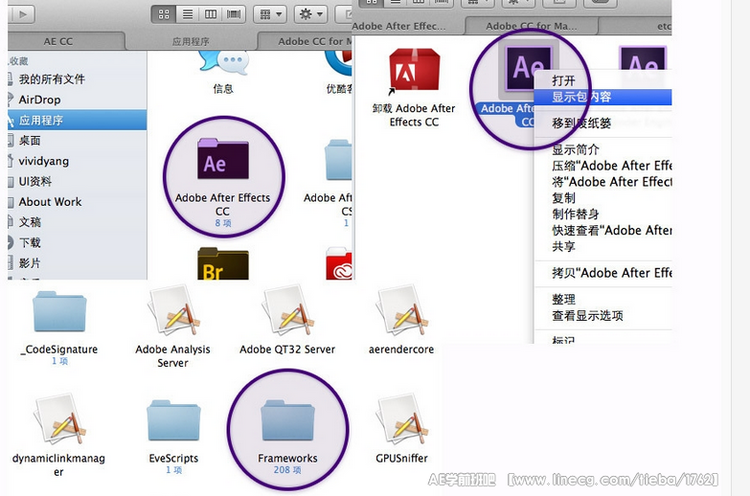Viewport: 750px width, 496px height.
Task: Select the GPUSniffer application
Action: pyautogui.click(x=402, y=420)
